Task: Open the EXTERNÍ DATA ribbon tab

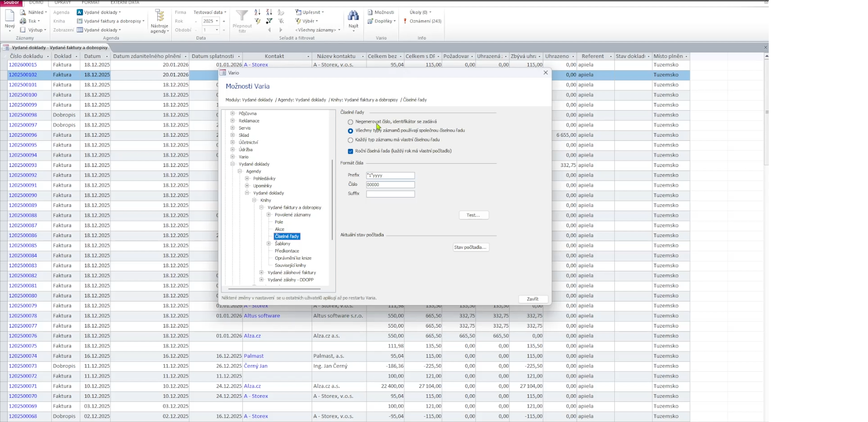Action: click(x=125, y=2)
